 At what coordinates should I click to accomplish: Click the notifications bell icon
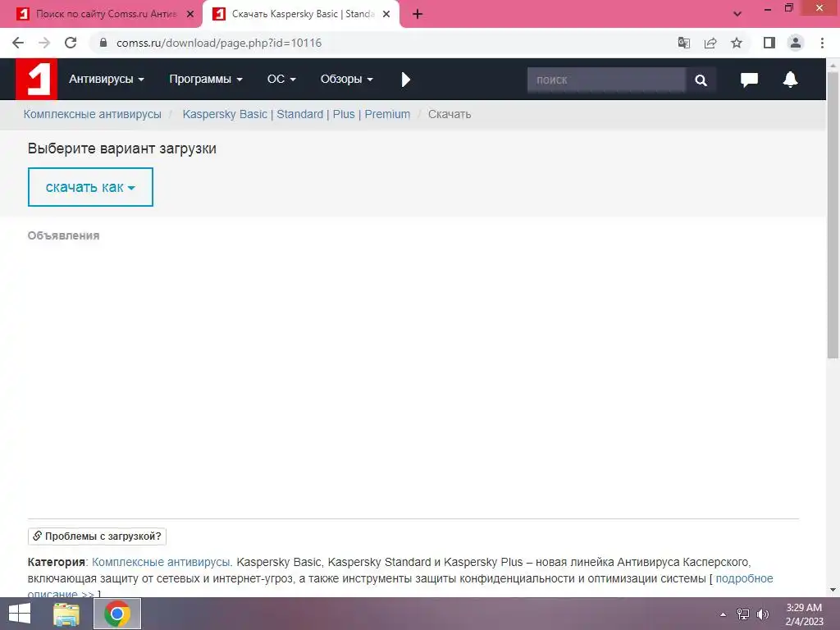tap(790, 80)
